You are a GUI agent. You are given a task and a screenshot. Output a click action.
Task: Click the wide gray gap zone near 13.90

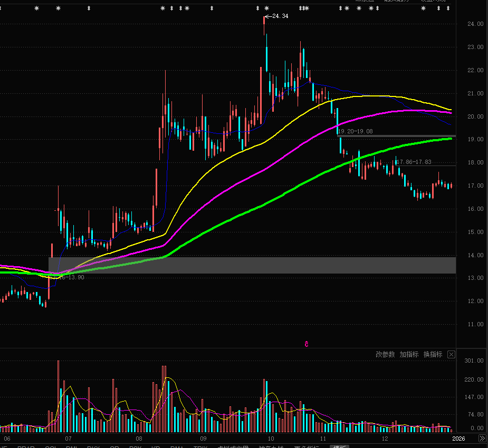[x=264, y=265]
